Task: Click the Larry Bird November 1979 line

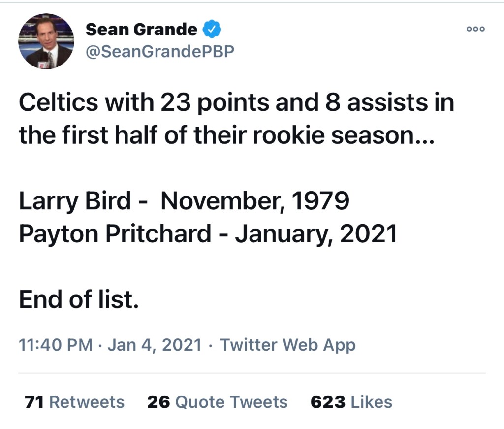Action: point(184,201)
